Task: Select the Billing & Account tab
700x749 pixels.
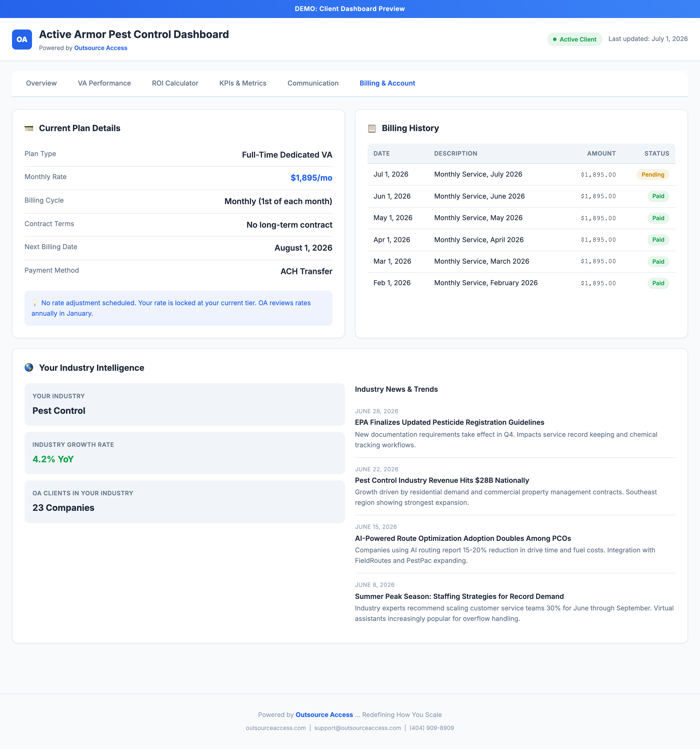Action: (x=387, y=83)
